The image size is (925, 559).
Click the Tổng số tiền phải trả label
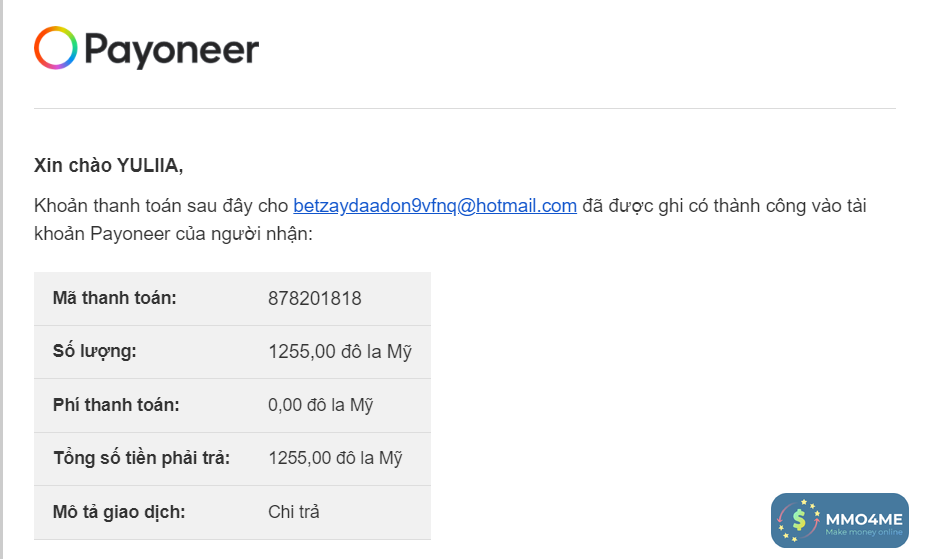click(x=141, y=458)
